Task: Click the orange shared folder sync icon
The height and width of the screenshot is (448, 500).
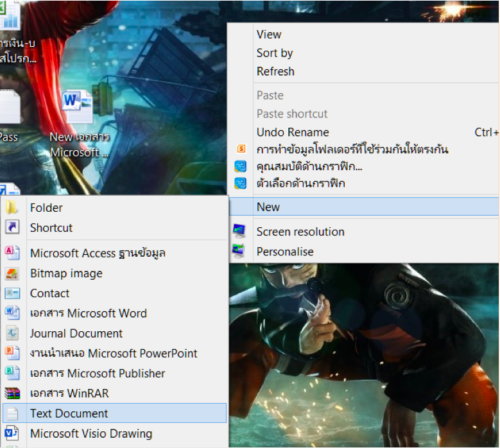Action: click(x=241, y=149)
